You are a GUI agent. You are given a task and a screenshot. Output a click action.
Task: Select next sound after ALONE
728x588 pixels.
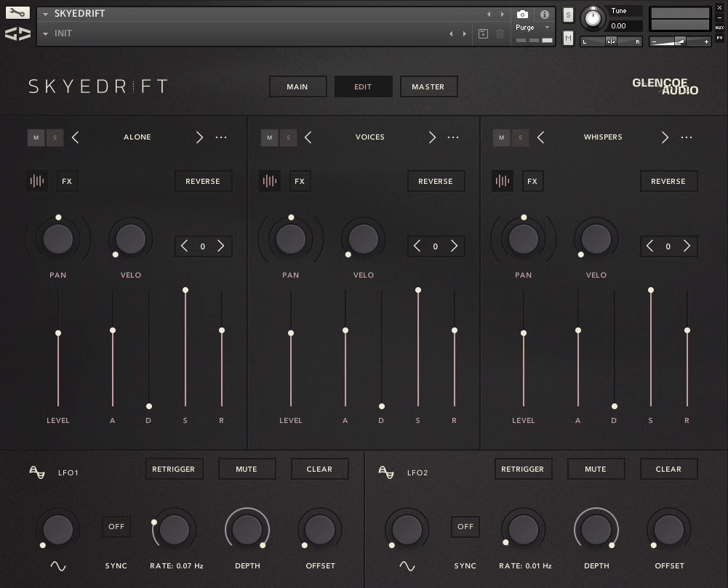click(x=199, y=137)
